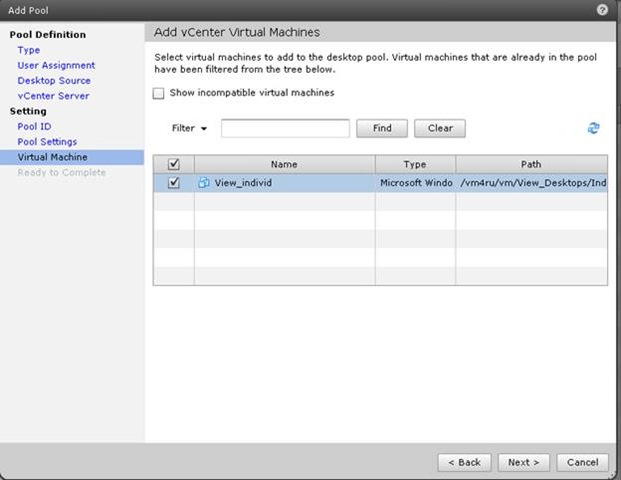This screenshot has height=480, width=621.
Task: Open the Pool Settings step
Action: pos(47,142)
